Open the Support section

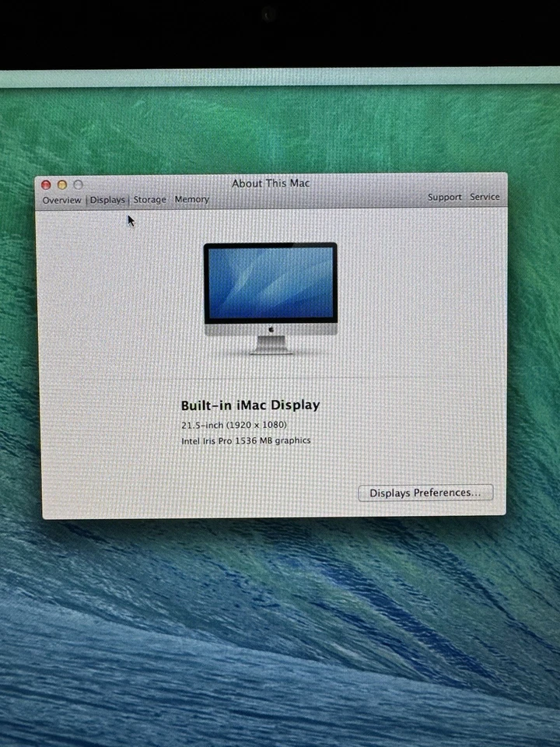(444, 197)
